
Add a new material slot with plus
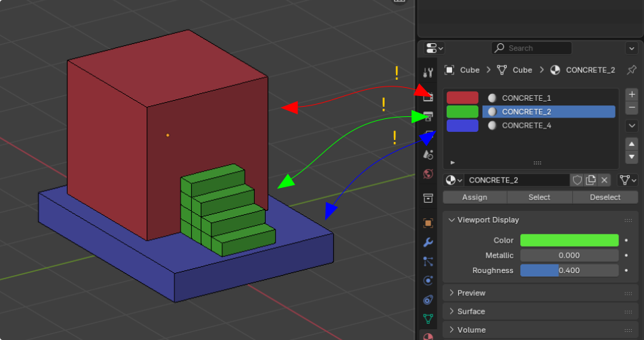(632, 95)
